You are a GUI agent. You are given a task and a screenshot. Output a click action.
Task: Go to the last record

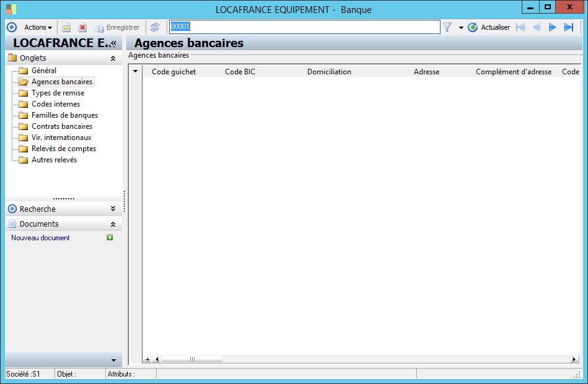click(569, 27)
